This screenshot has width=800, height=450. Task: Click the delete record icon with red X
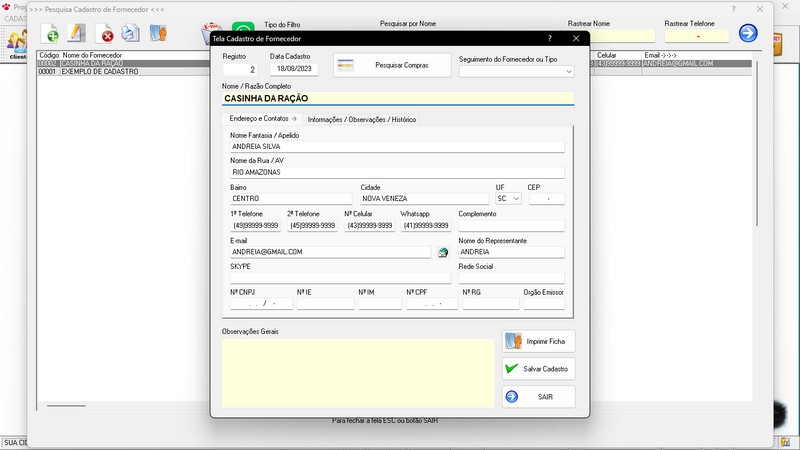104,34
